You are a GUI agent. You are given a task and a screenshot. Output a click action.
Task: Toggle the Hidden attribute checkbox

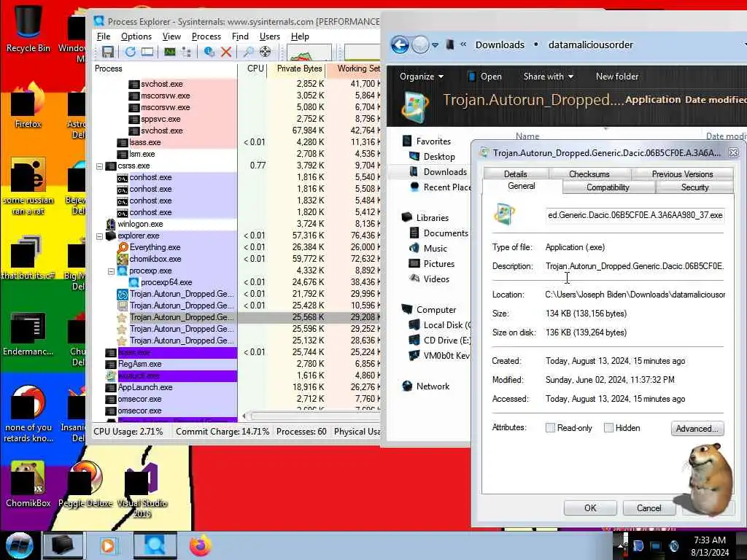point(608,427)
